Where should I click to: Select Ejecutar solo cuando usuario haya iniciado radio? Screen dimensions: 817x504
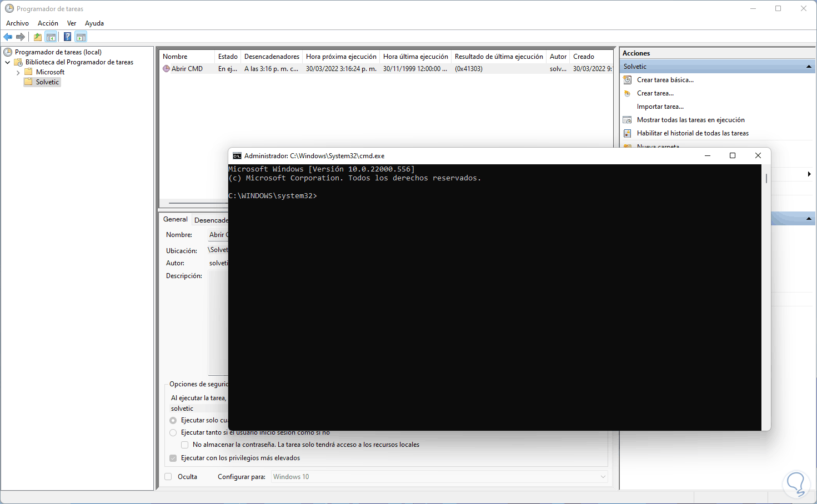click(x=173, y=421)
